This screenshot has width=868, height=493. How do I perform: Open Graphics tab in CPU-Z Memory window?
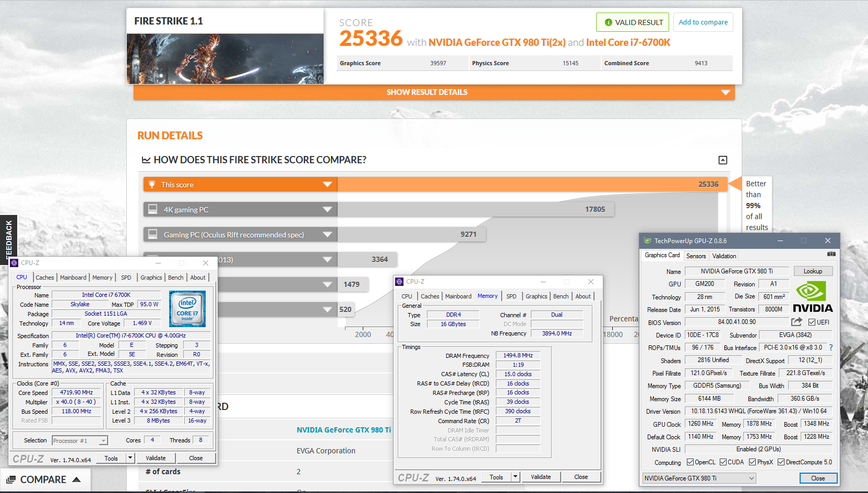(x=537, y=296)
